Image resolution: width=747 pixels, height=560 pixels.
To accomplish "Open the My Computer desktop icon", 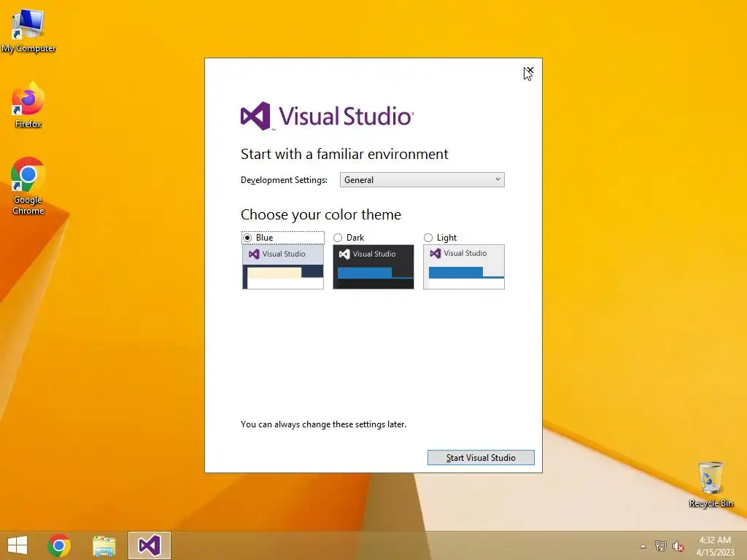I will [28, 31].
